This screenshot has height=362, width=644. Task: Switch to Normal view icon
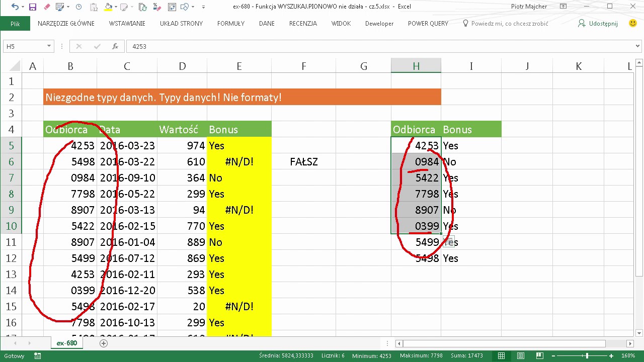pyautogui.click(x=501, y=355)
